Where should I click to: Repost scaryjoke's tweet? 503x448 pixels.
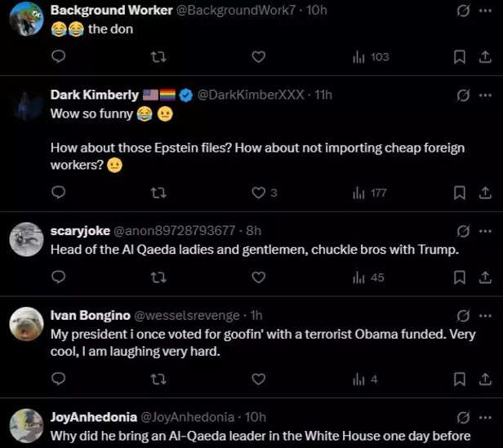[x=158, y=277]
